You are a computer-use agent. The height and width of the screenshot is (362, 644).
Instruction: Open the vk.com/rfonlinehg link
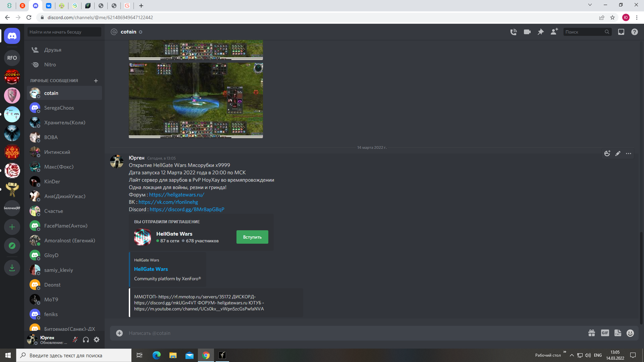168,202
